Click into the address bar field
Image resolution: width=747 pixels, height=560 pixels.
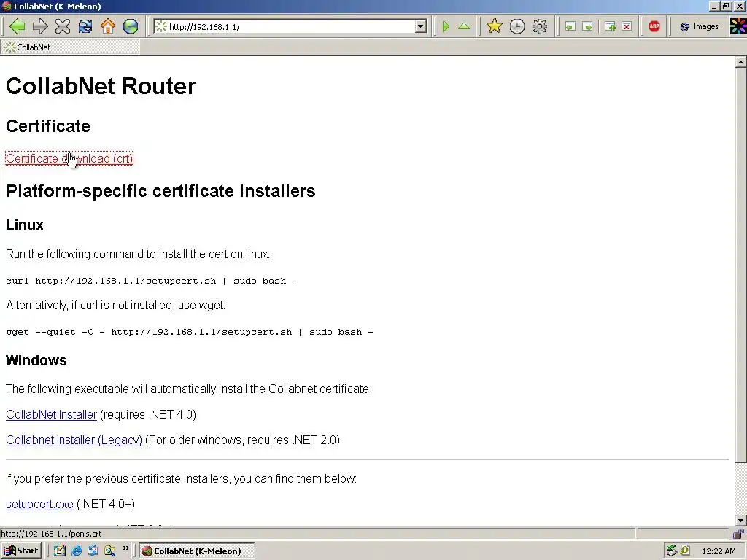pos(292,27)
